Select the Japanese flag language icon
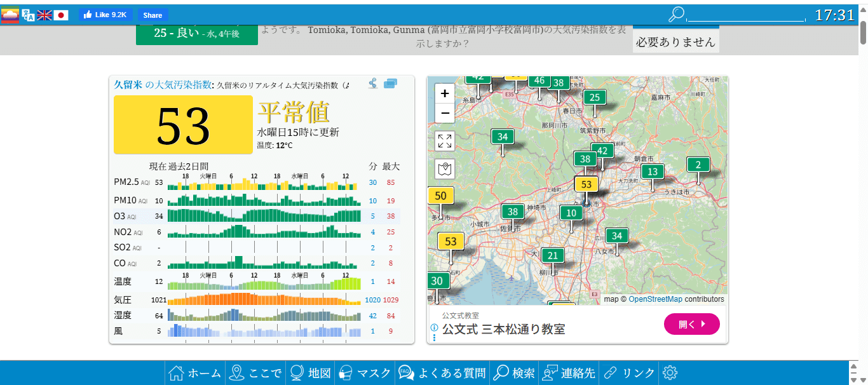 click(x=61, y=15)
